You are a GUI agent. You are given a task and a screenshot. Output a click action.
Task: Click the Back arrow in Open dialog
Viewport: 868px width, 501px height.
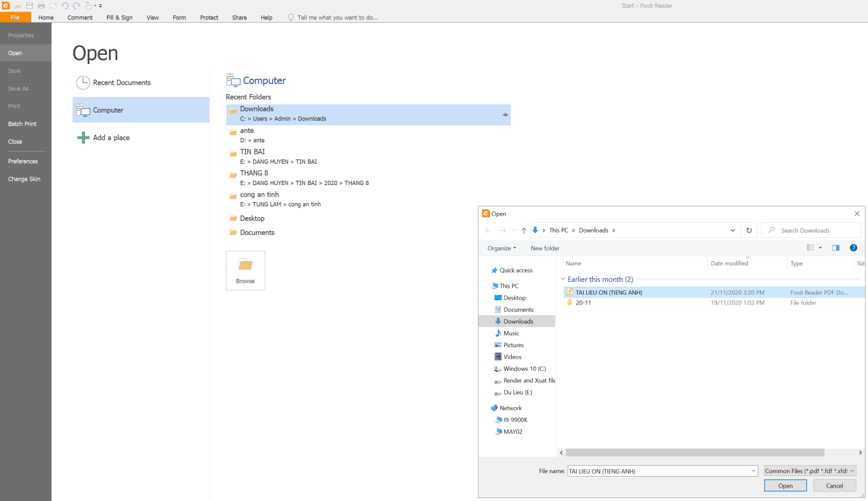click(x=488, y=230)
